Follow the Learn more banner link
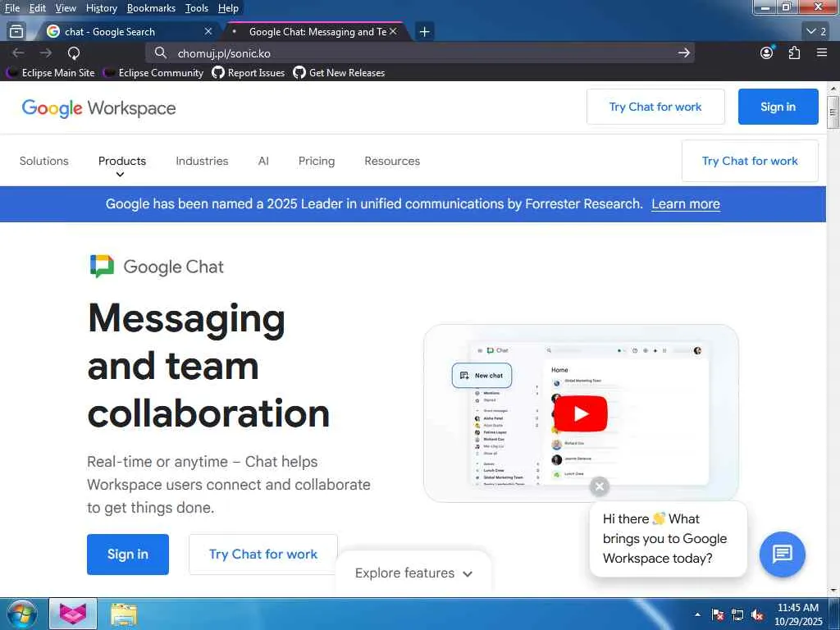The image size is (840, 630). pos(685,204)
